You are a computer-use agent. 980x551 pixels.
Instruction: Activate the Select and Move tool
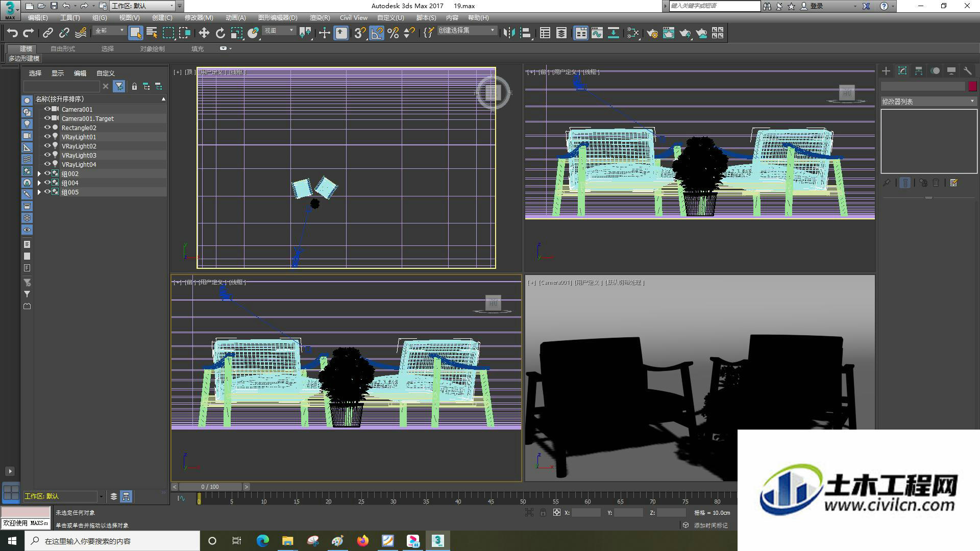click(x=204, y=33)
